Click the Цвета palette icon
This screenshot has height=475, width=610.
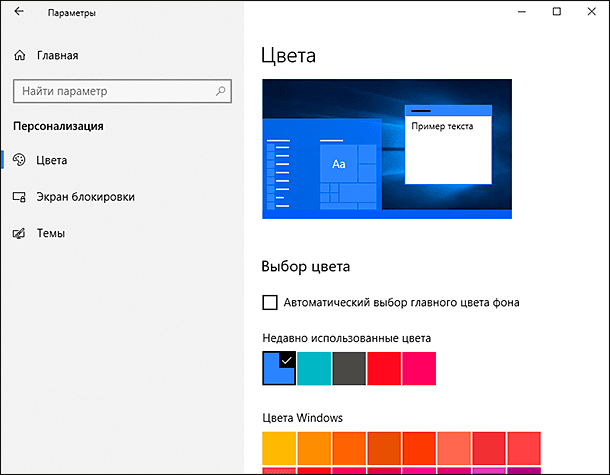19,160
